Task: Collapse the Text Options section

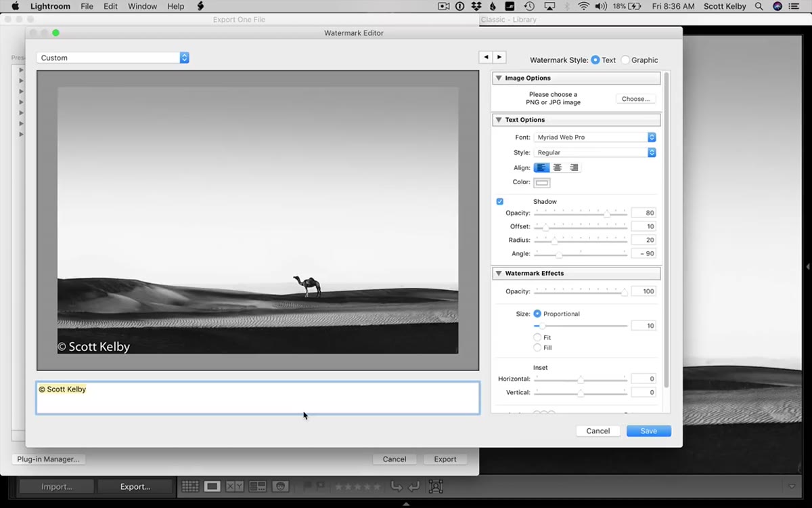Action: [499, 120]
